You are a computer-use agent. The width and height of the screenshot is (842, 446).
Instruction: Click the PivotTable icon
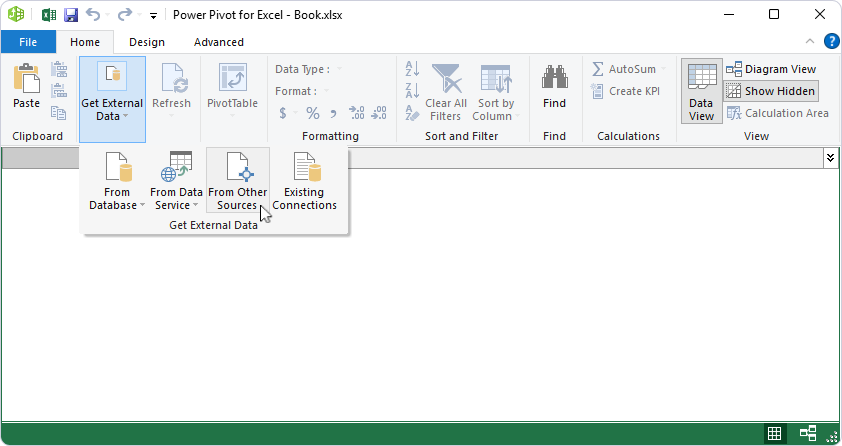pyautogui.click(x=233, y=78)
